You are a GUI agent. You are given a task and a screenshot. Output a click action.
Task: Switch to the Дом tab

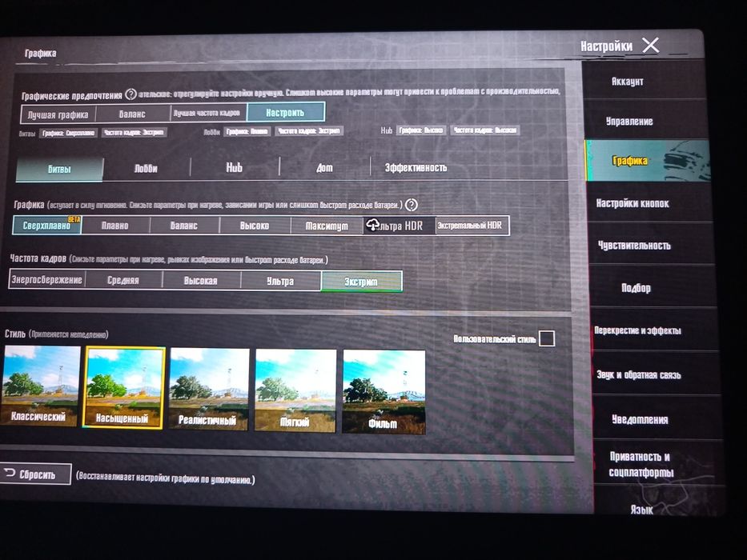(324, 168)
